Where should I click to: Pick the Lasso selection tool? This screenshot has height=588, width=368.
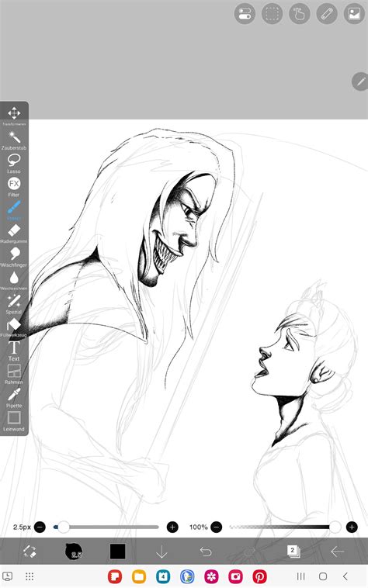tap(14, 163)
